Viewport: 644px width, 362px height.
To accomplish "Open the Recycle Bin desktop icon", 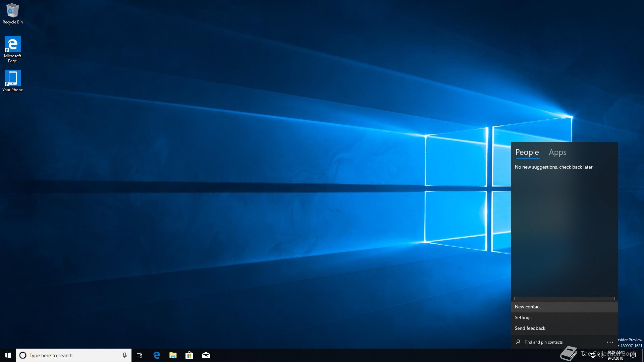I will (x=13, y=14).
